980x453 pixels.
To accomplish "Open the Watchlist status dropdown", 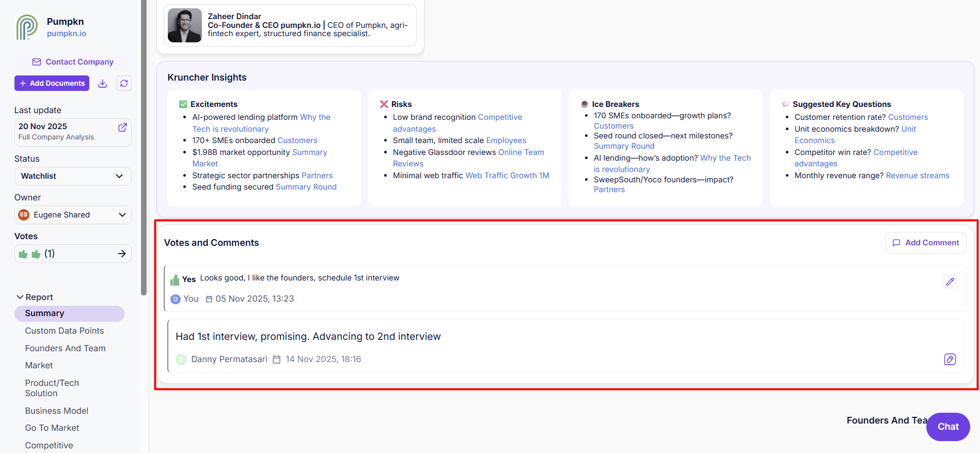I will click(x=73, y=176).
